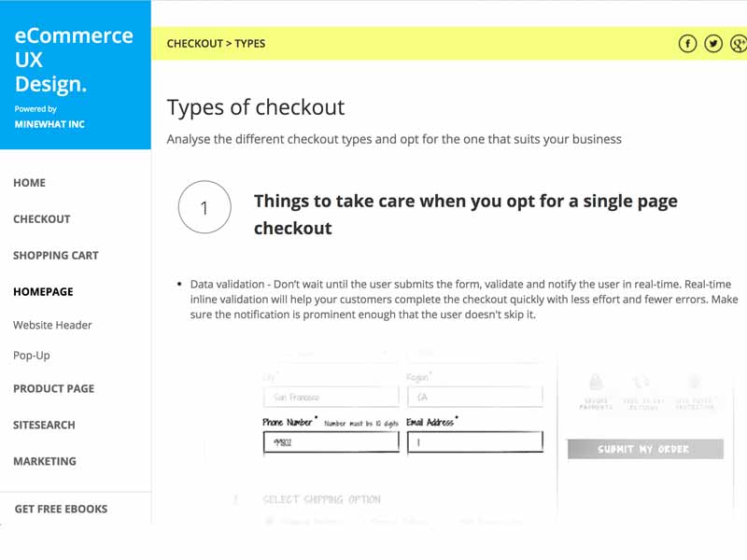Select SITESEARCH from the sidebar
The height and width of the screenshot is (560, 747).
tap(44, 426)
